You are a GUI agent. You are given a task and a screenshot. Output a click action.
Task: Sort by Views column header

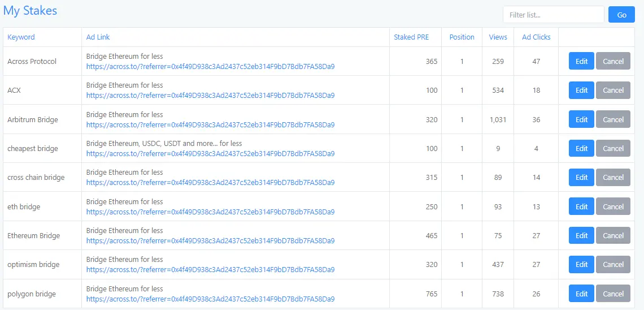point(498,37)
